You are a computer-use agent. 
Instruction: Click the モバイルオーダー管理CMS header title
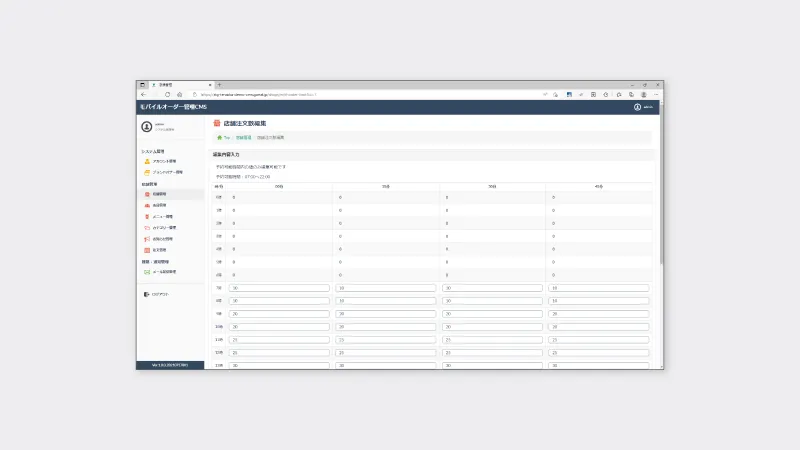coord(173,106)
